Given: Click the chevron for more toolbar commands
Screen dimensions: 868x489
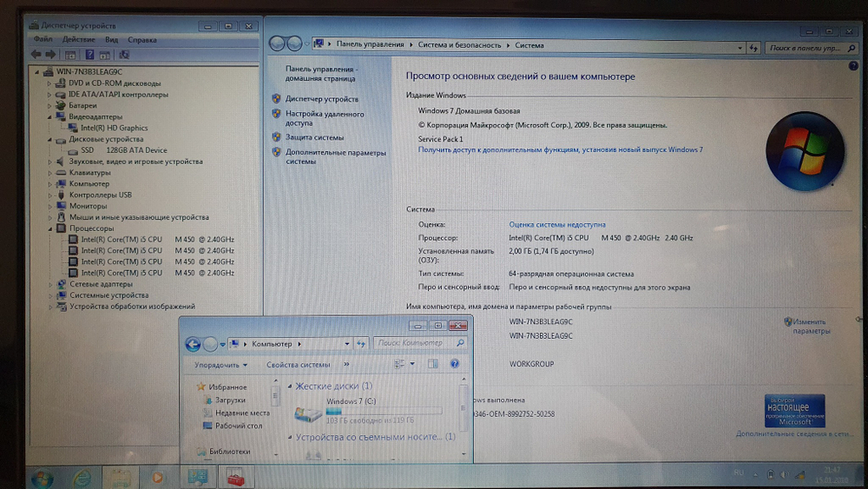Looking at the screenshot, I should click(x=346, y=365).
